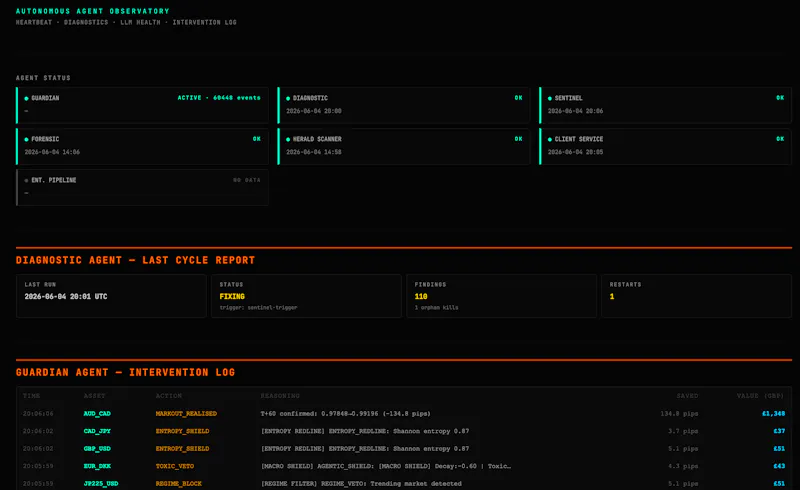Screen dimensions: 800x490
Task: Click the TOXIC_VETO action
Action: [x=174, y=466]
